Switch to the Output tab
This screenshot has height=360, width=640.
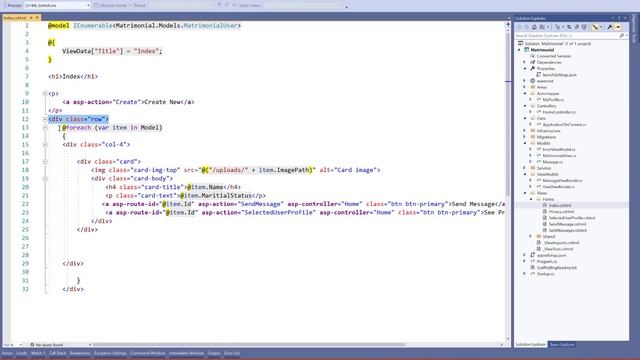[x=214, y=353]
